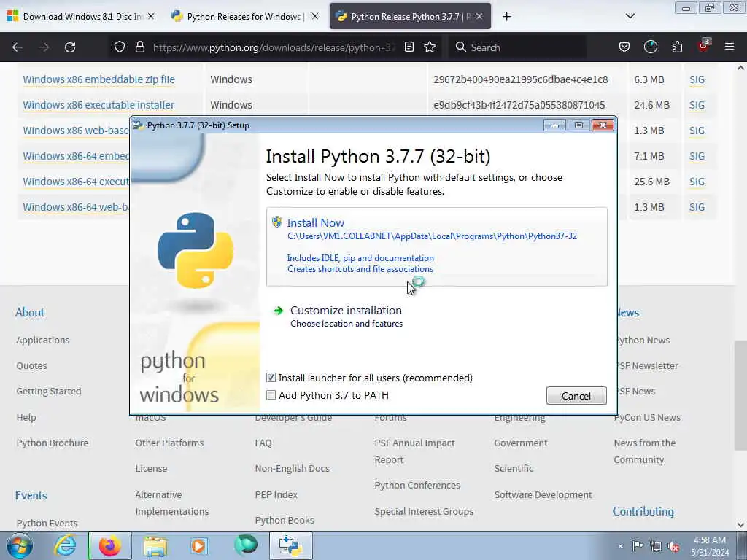Screen dimensions: 747x560
Task: Open Windows x86 embeddable zip file link
Action: [x=98, y=79]
